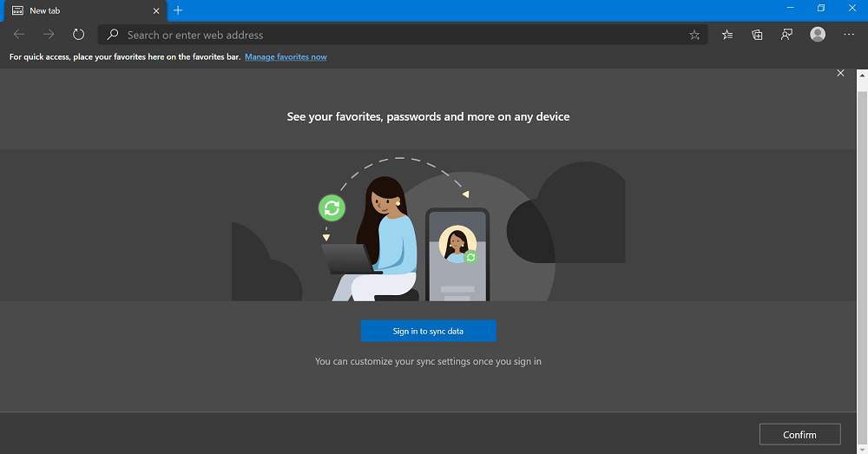Screen dimensions: 868x454
Task: Open Settings and more ellipsis menu
Action: [x=849, y=35]
